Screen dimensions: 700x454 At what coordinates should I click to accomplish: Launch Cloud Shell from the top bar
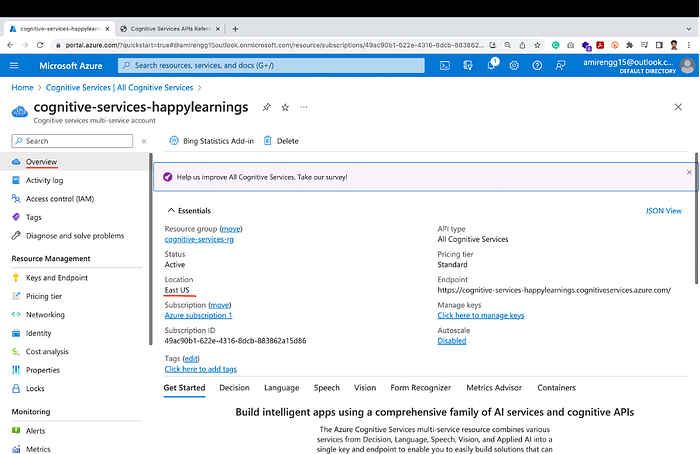[445, 66]
